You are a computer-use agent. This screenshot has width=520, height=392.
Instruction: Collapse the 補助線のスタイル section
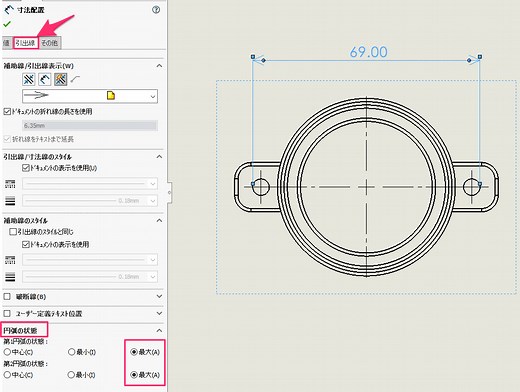(x=159, y=220)
